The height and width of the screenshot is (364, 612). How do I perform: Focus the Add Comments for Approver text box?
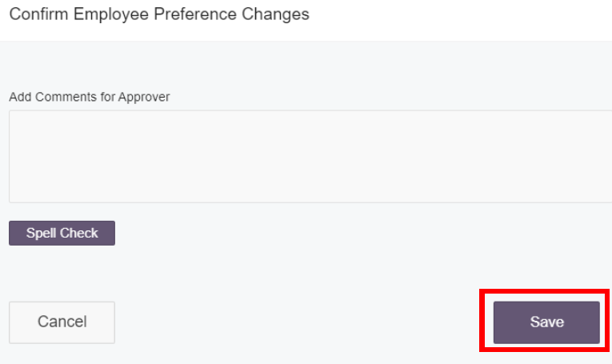point(310,156)
